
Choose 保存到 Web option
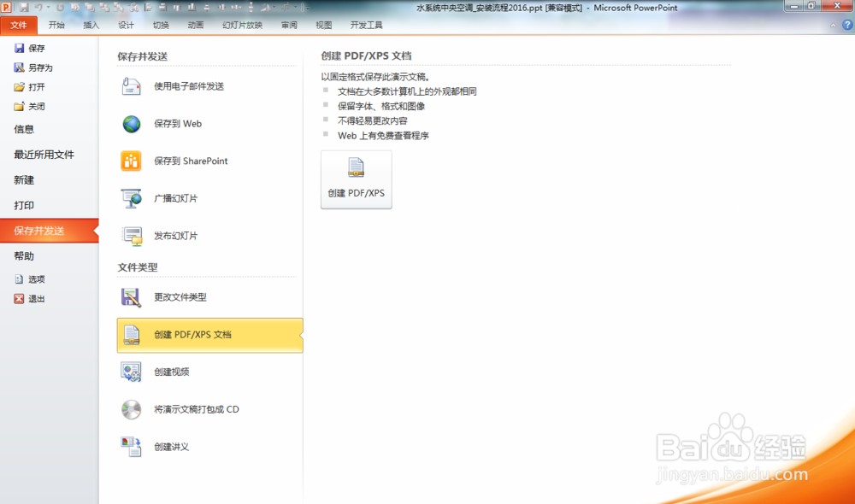(x=209, y=124)
